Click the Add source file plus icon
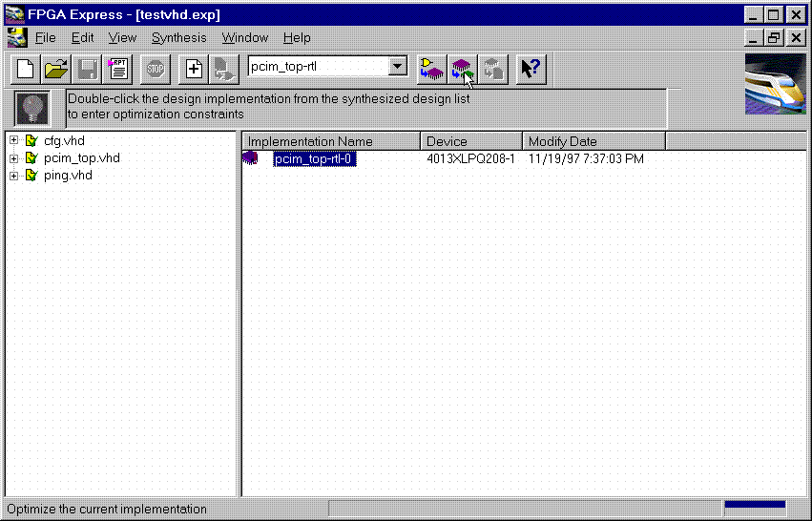 click(x=194, y=69)
